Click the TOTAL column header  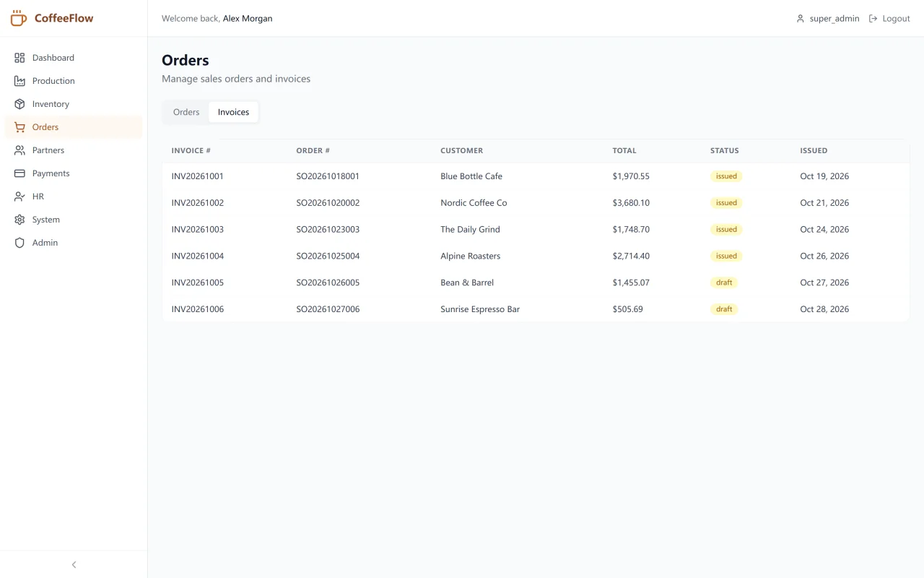pos(624,151)
